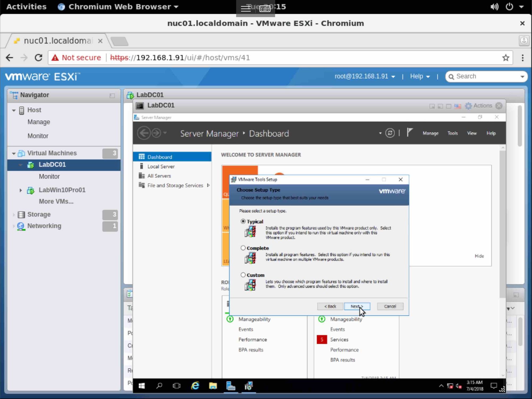Click the GNOME system volume icon
This screenshot has height=399, width=532.
point(494,7)
